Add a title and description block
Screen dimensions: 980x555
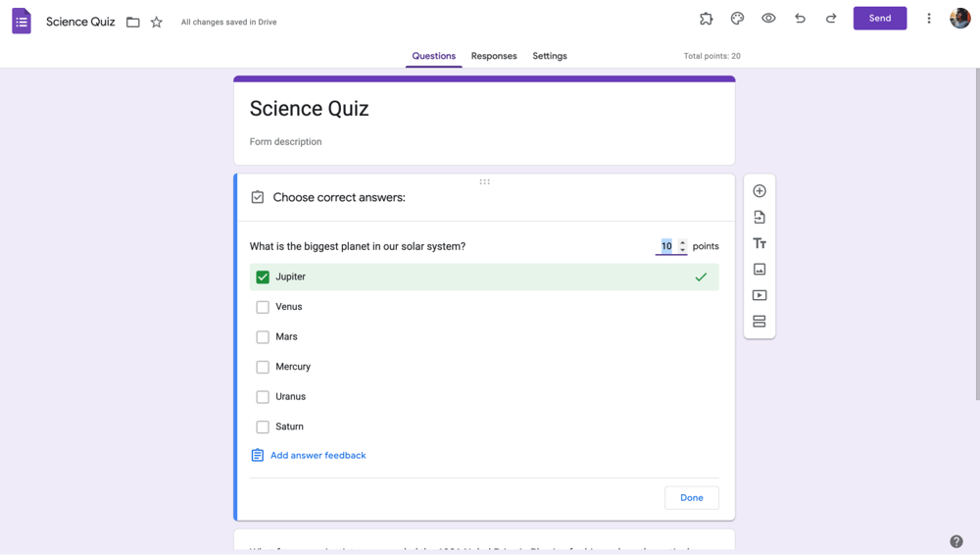point(759,243)
